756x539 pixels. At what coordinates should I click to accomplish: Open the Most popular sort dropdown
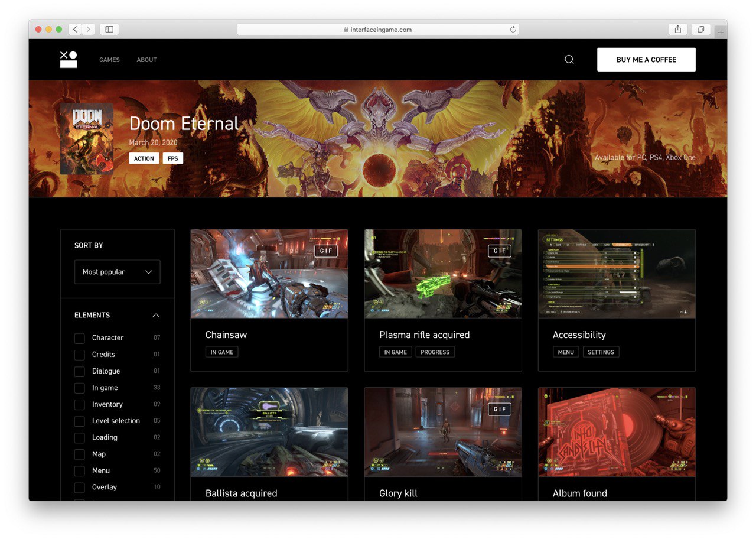(x=118, y=272)
